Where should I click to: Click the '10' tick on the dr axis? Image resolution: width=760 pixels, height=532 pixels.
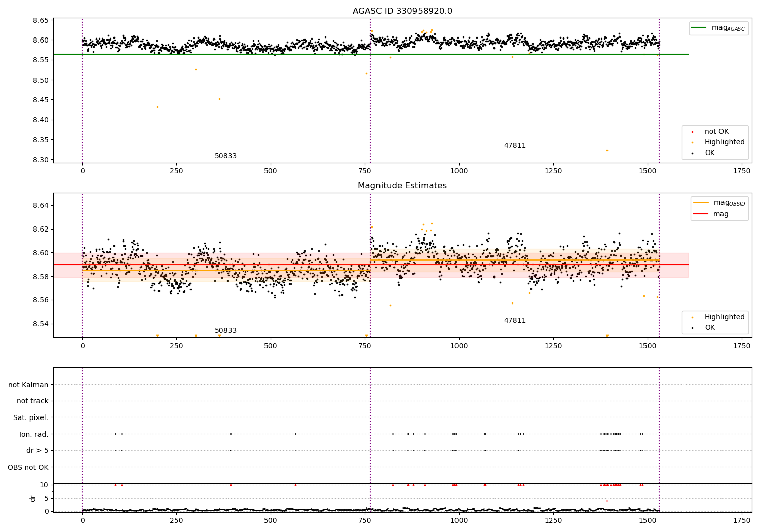[x=44, y=485]
